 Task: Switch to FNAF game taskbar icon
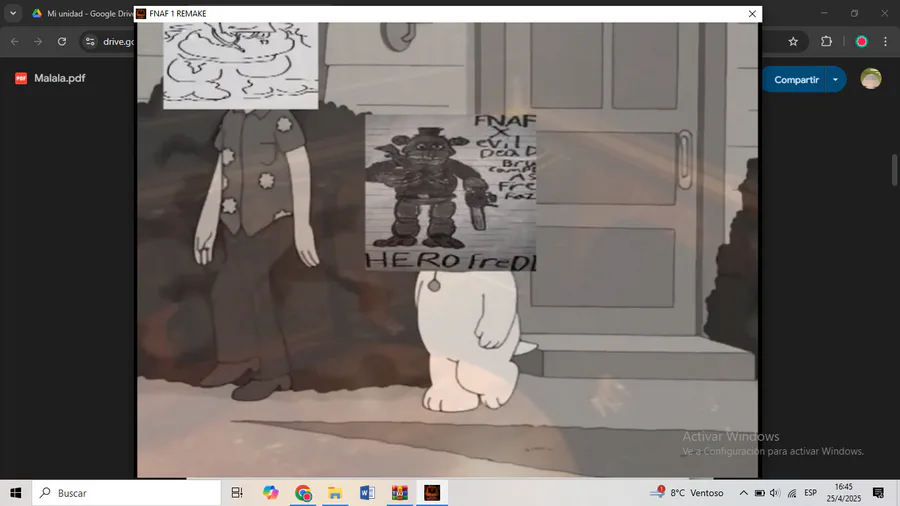pos(432,493)
